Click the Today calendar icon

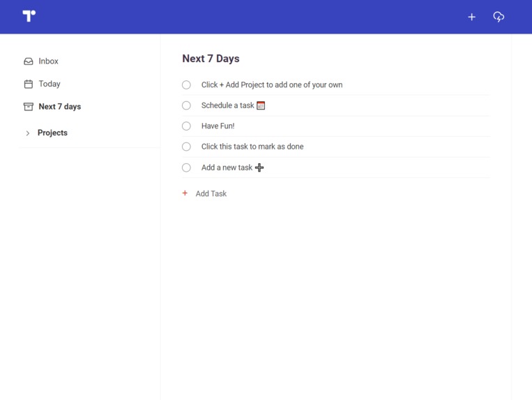29,84
